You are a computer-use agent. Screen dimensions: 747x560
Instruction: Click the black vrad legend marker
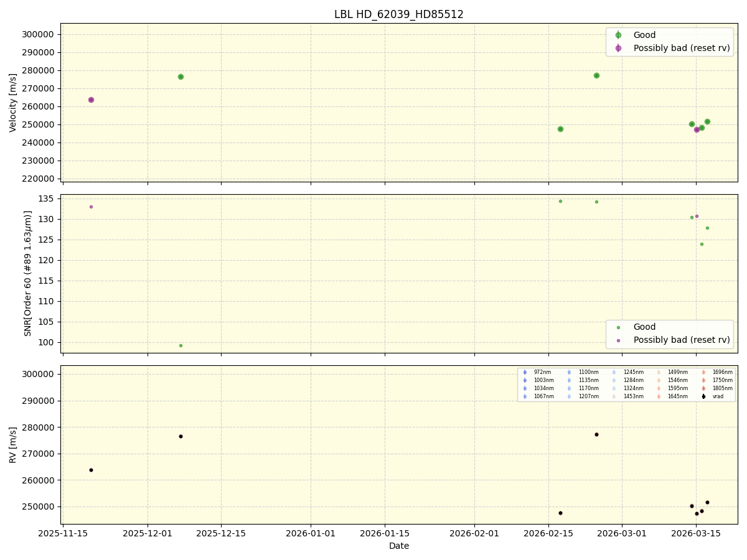pos(703,396)
